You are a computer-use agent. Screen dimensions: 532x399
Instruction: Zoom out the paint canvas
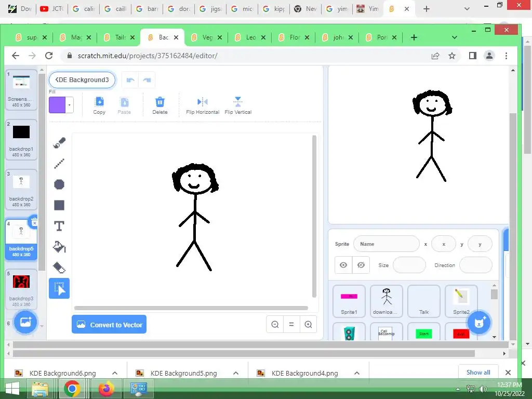pos(275,324)
